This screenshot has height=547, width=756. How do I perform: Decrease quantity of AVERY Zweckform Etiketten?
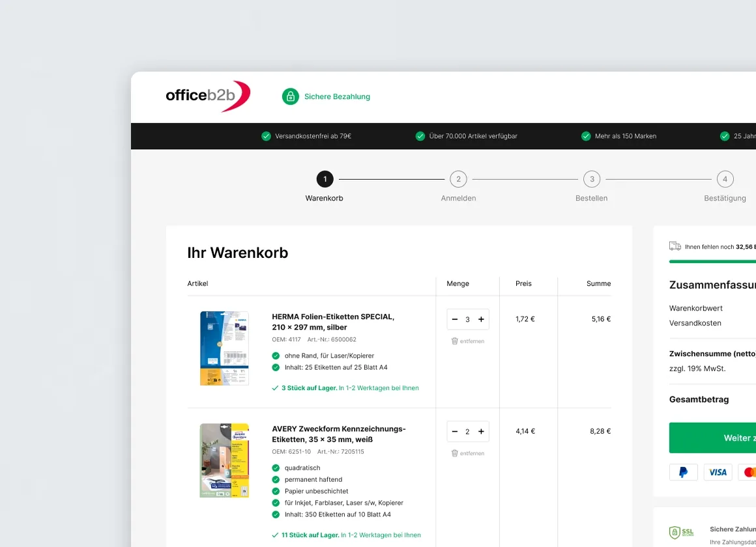(455, 432)
